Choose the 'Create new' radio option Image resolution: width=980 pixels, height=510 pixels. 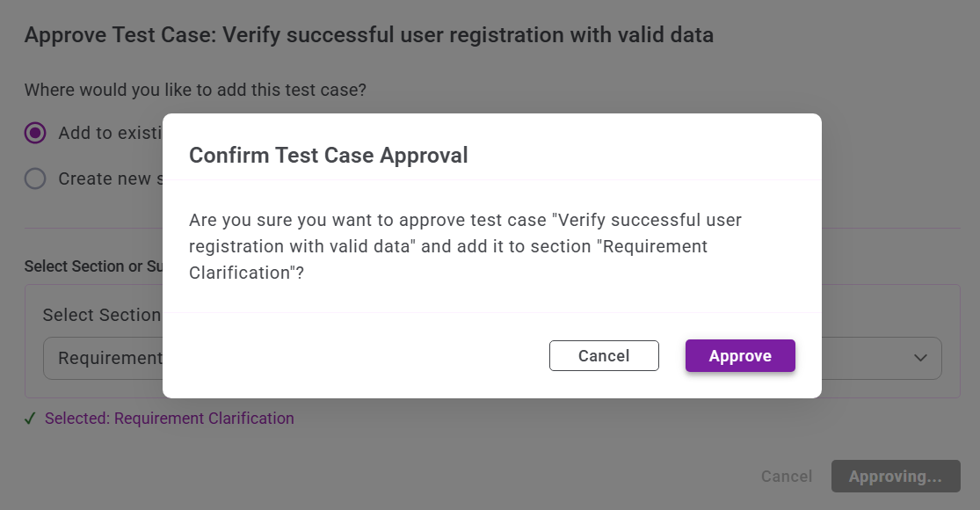(x=35, y=178)
